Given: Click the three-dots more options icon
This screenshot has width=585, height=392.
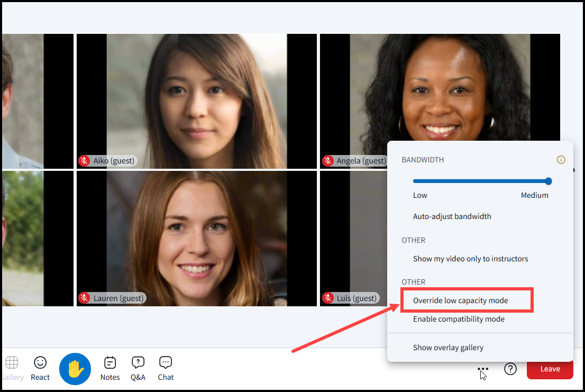Looking at the screenshot, I should pyautogui.click(x=482, y=369).
